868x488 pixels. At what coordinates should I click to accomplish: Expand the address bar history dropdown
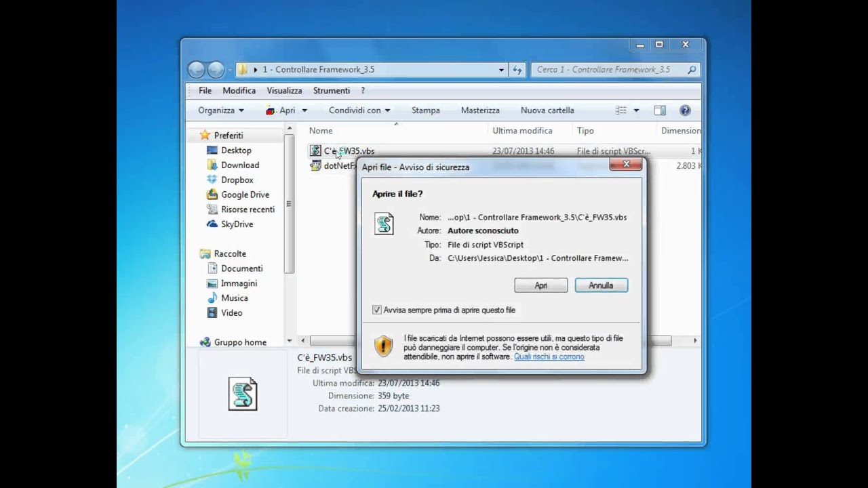(x=501, y=70)
